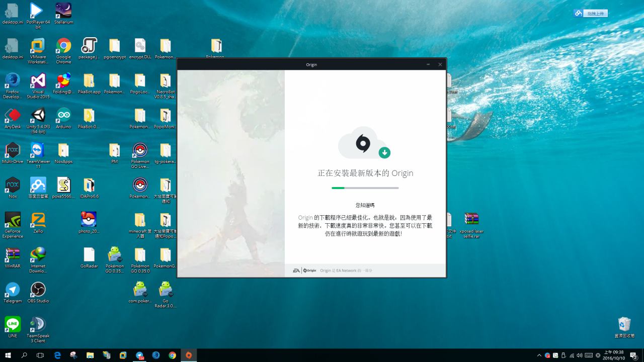The width and height of the screenshot is (644, 362).
Task: Switch to Chrome on the taskbar
Action: click(172, 355)
